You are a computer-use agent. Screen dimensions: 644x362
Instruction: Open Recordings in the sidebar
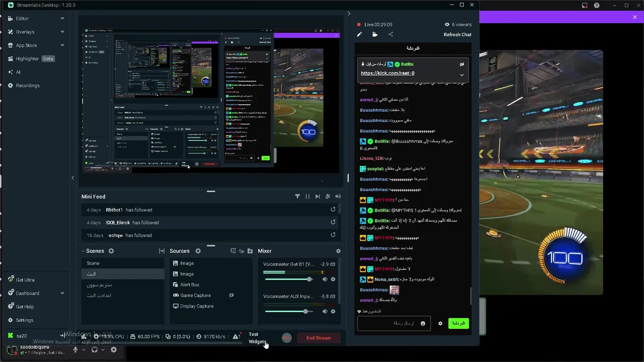click(28, 85)
